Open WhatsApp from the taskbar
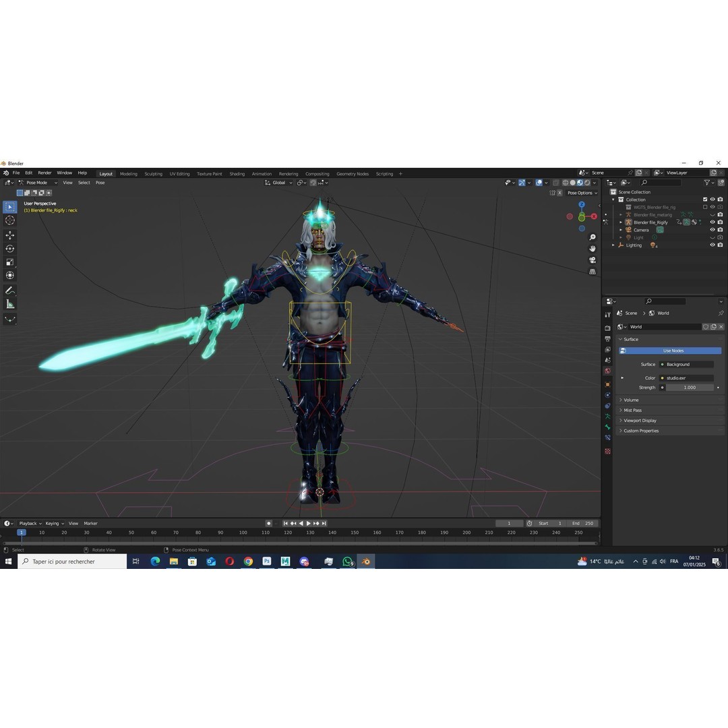The height and width of the screenshot is (728, 728). tap(347, 562)
